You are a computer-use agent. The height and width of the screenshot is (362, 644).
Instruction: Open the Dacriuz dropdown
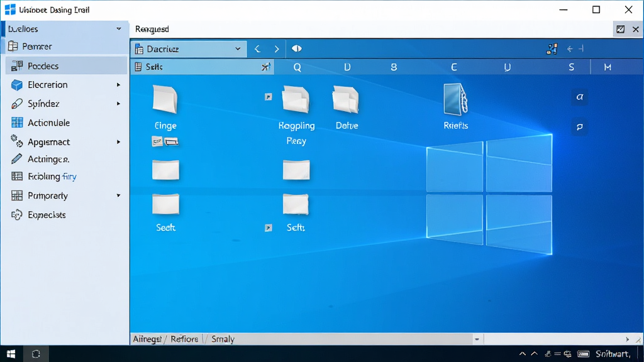[x=189, y=49]
